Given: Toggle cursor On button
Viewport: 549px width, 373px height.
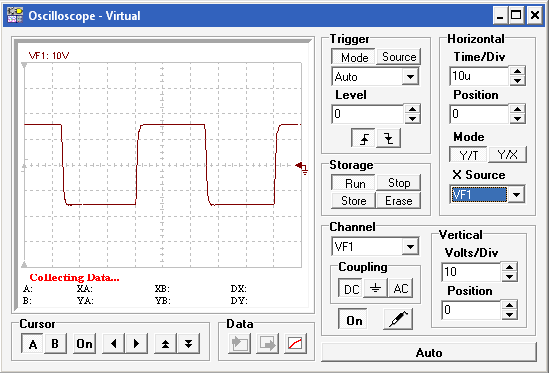Looking at the screenshot, I should (x=84, y=344).
